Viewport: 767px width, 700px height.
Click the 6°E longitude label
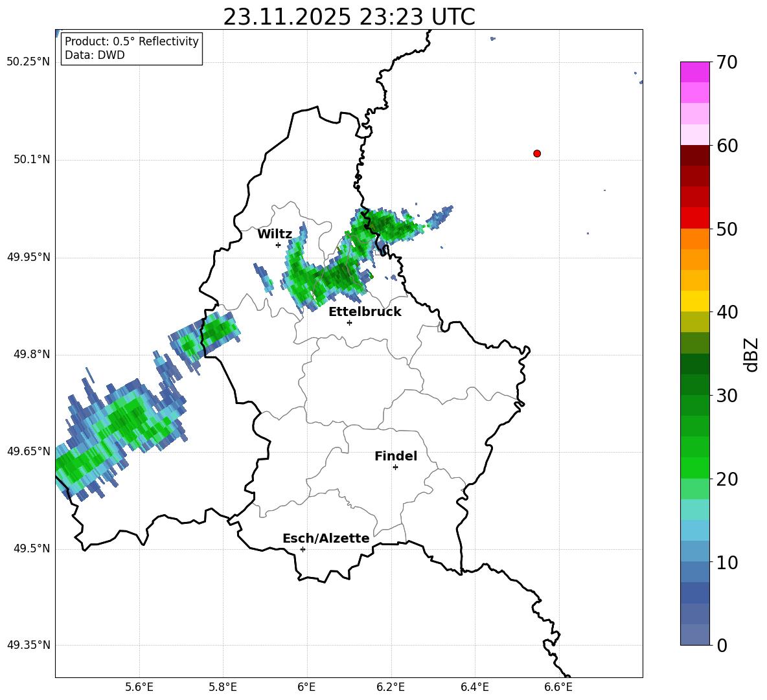(306, 687)
